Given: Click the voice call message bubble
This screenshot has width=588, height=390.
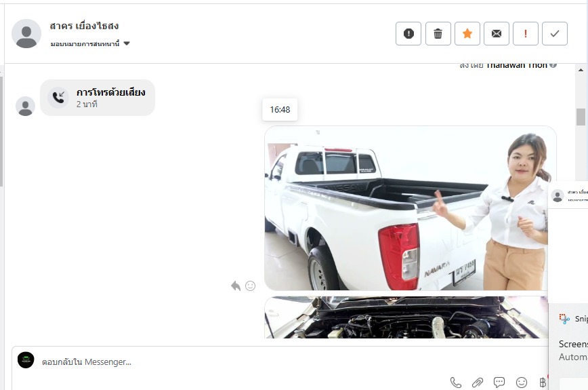Looking at the screenshot, I should coord(98,98).
